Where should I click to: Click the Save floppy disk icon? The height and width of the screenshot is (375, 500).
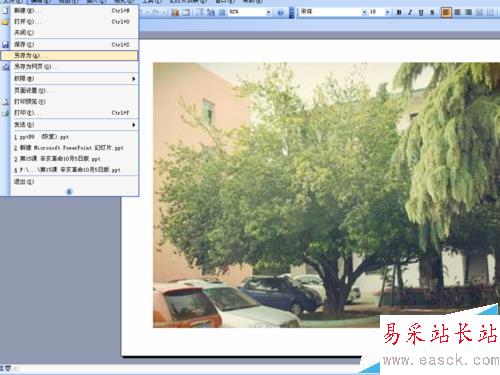click(5, 44)
